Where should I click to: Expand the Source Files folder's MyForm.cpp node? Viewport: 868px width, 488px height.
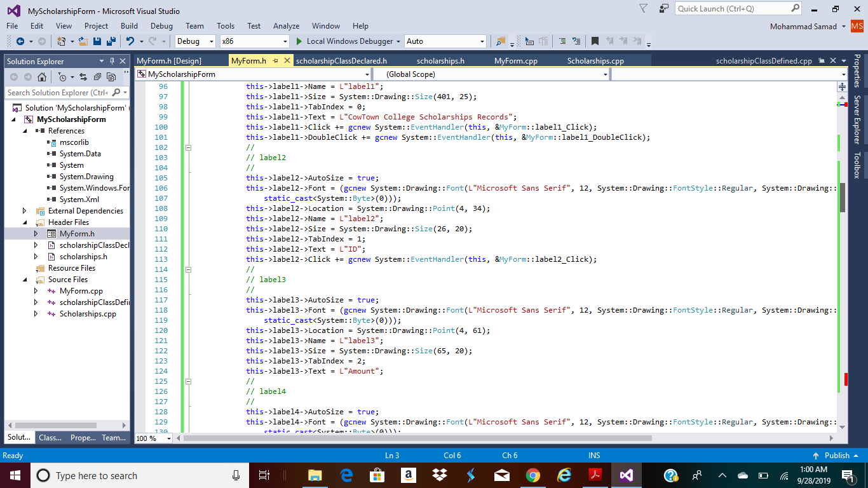[x=36, y=290]
